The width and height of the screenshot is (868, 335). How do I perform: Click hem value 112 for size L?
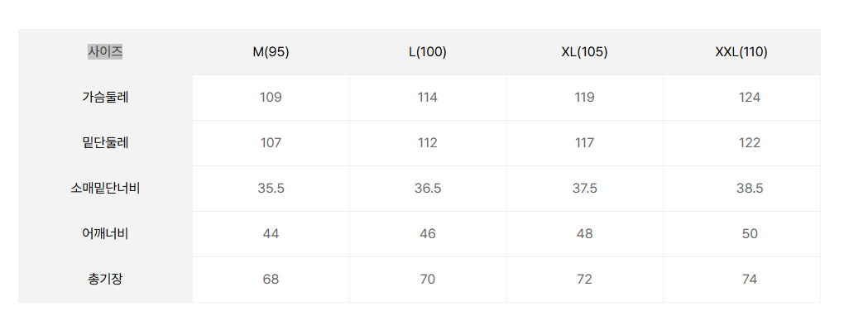point(427,143)
